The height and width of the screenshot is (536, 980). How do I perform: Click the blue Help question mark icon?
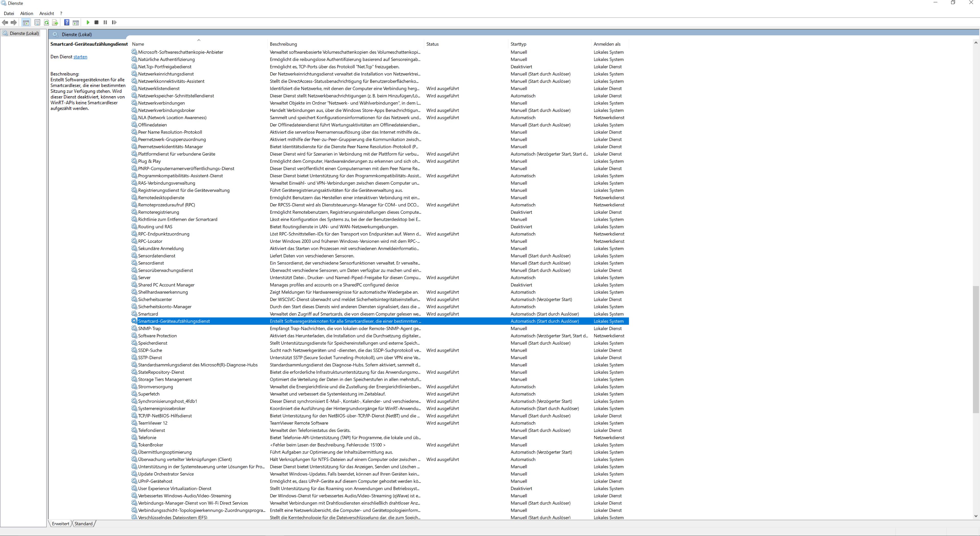click(67, 22)
